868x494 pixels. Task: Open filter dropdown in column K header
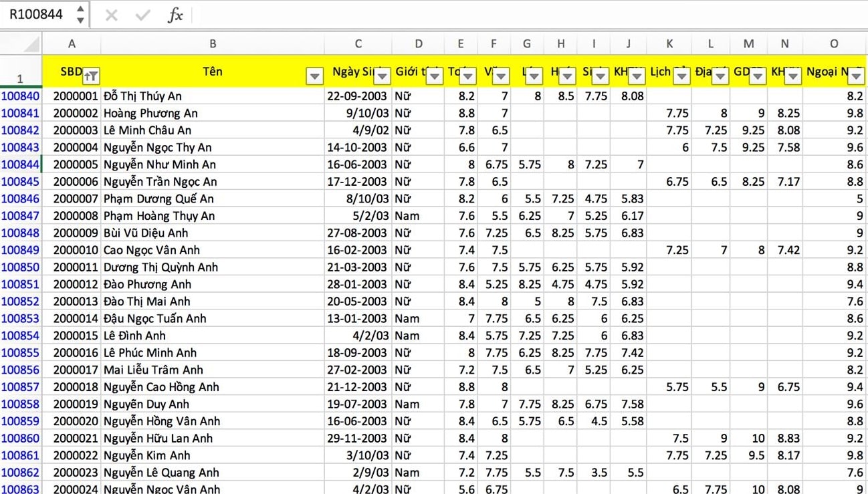pyautogui.click(x=681, y=76)
